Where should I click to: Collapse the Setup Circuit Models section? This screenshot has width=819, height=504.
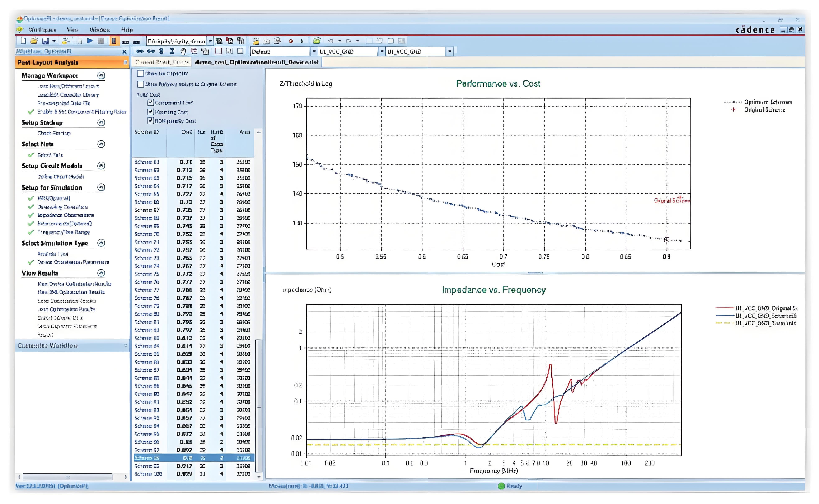[x=101, y=166]
